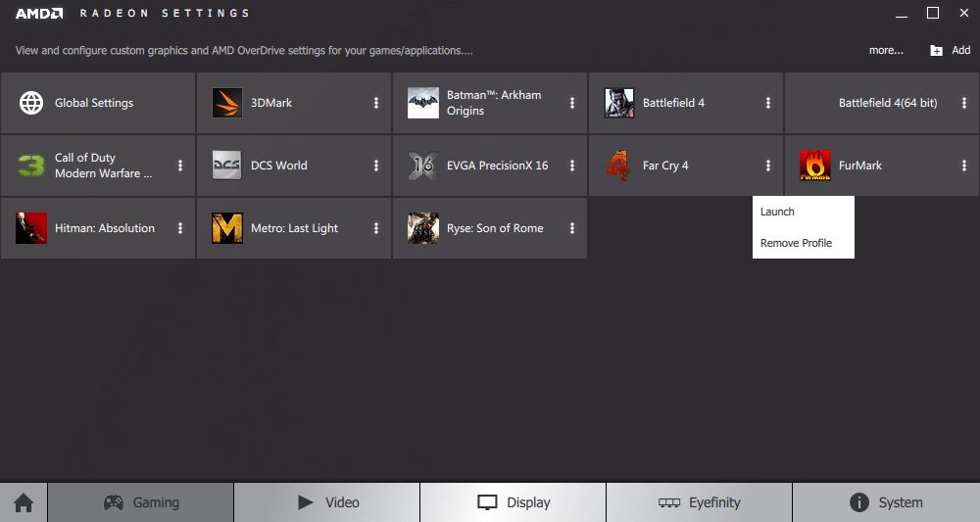The image size is (980, 522).
Task: Open the Battlefield 4(64 bit) profile tile
Action: coord(882,103)
